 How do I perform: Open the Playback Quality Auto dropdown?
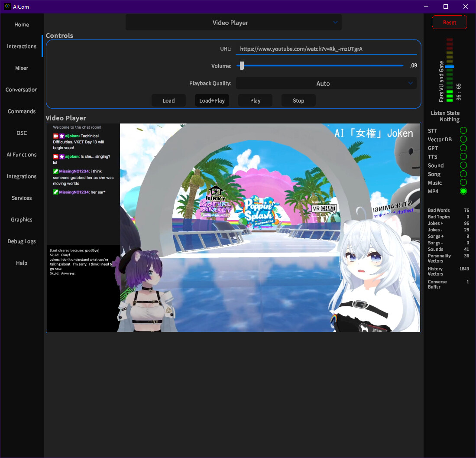coord(326,83)
